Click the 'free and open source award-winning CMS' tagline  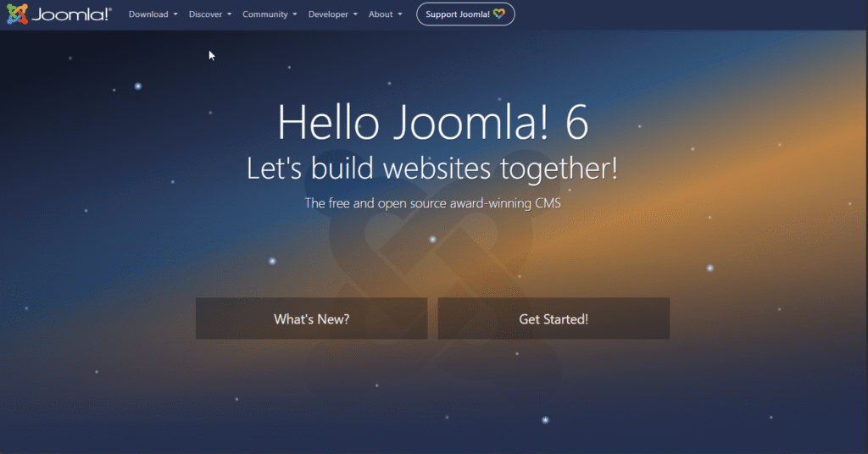point(432,203)
